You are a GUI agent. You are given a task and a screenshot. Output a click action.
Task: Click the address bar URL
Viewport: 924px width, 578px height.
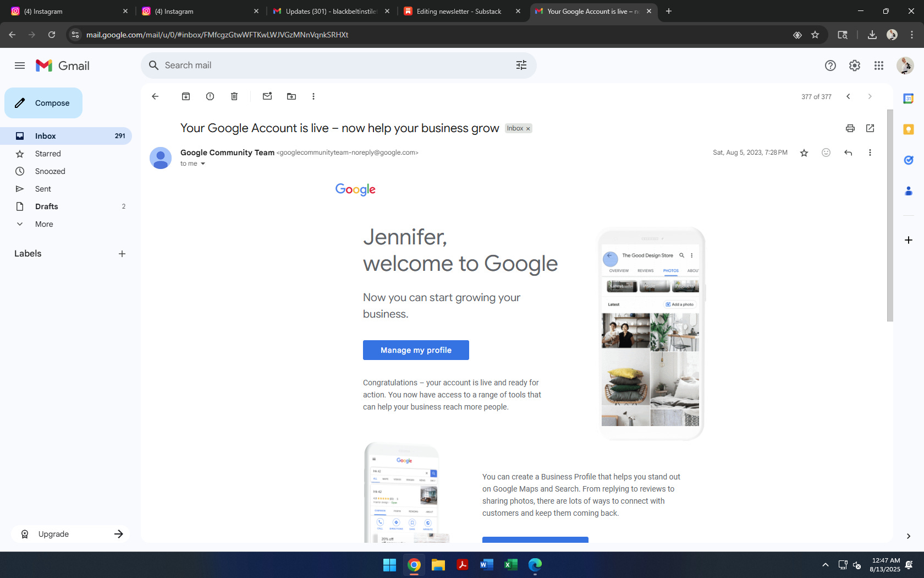pyautogui.click(x=217, y=35)
